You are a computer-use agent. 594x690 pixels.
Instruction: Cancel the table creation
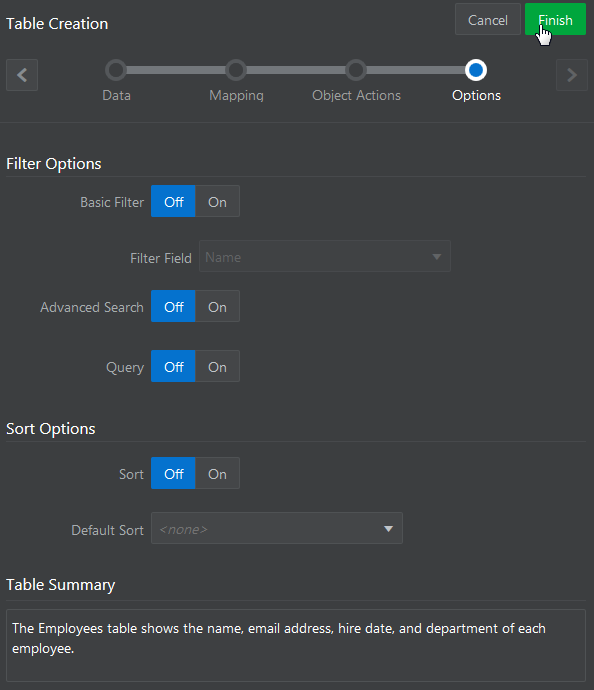click(x=488, y=19)
